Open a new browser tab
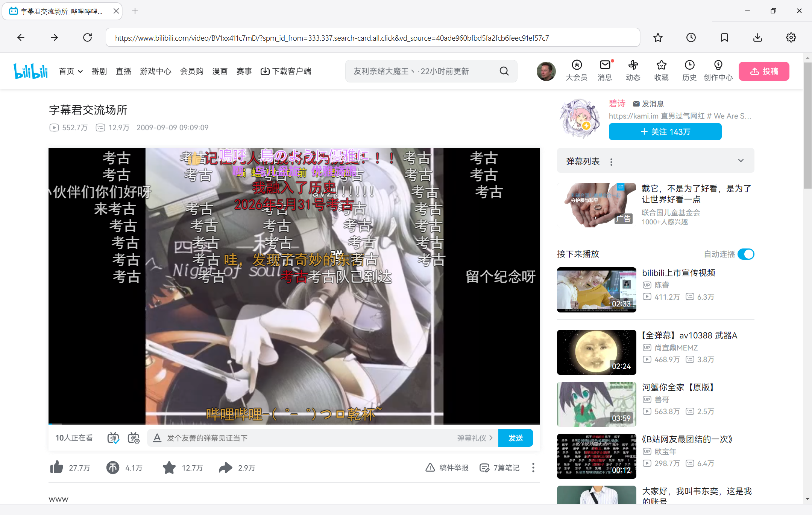Image resolution: width=812 pixels, height=515 pixels. [135, 11]
